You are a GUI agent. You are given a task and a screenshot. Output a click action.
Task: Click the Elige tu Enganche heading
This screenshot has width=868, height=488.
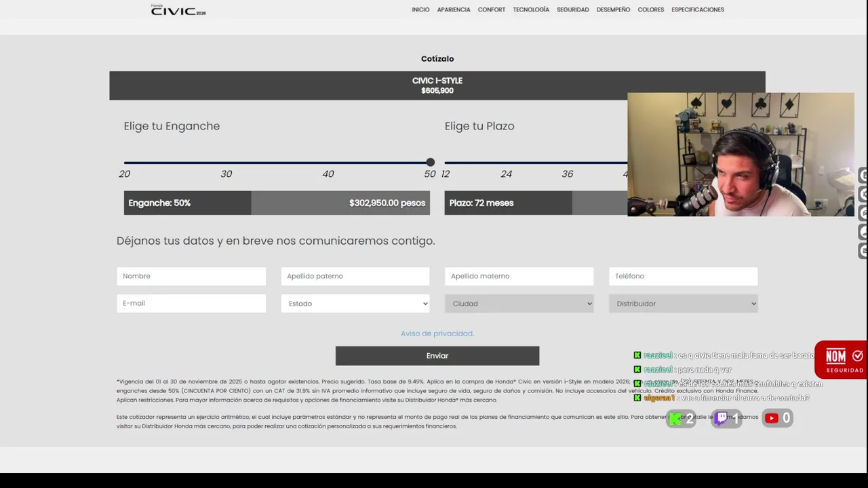172,126
